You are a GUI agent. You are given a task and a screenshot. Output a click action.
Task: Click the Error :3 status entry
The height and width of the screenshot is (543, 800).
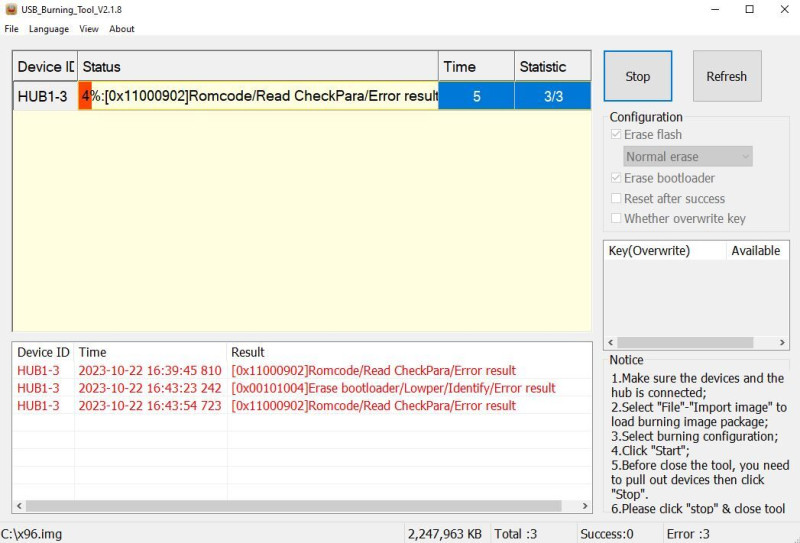click(688, 534)
